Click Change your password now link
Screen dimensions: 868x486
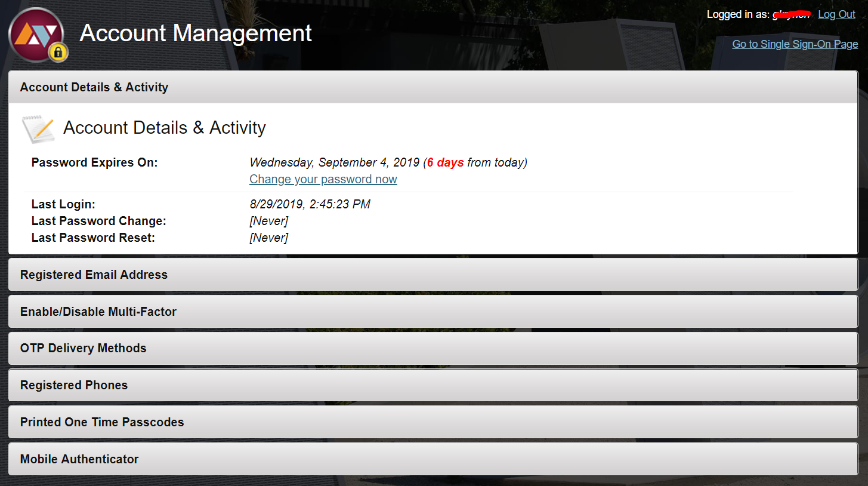pos(323,179)
